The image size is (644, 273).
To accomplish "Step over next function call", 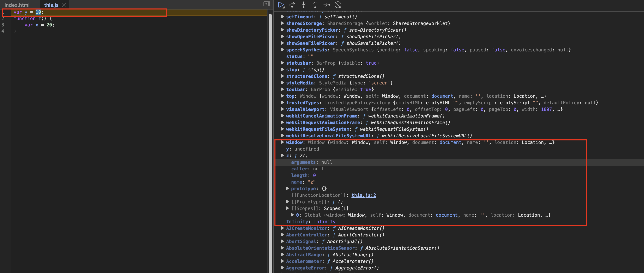I will pyautogui.click(x=292, y=5).
